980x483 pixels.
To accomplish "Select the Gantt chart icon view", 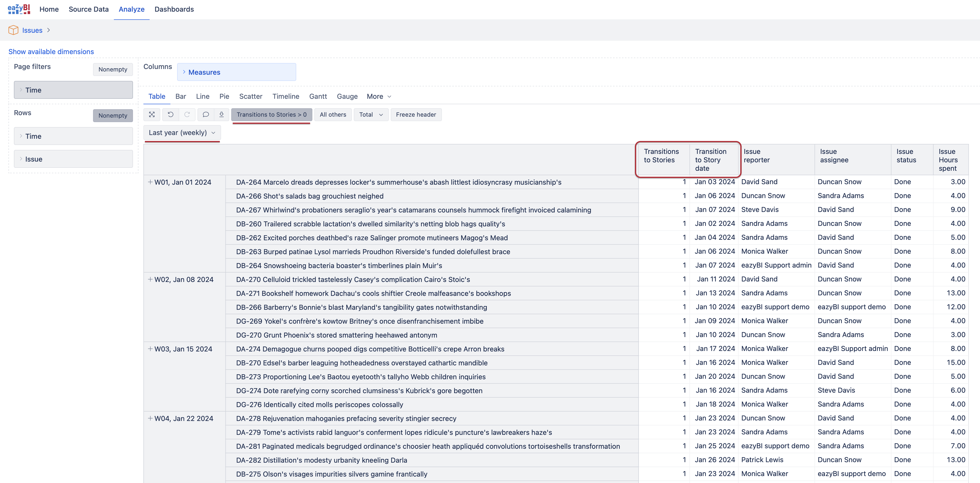I will coord(318,96).
